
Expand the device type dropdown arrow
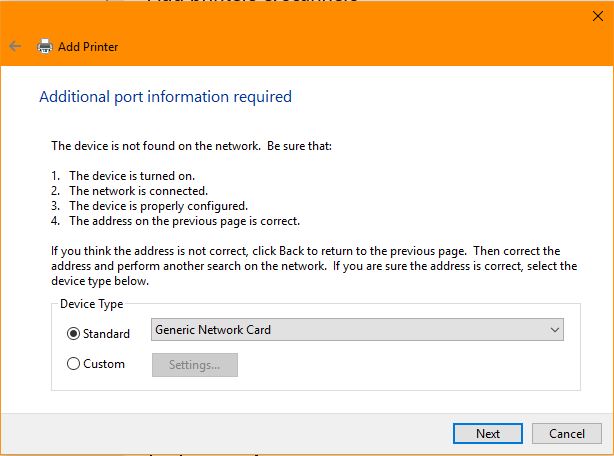tap(555, 330)
